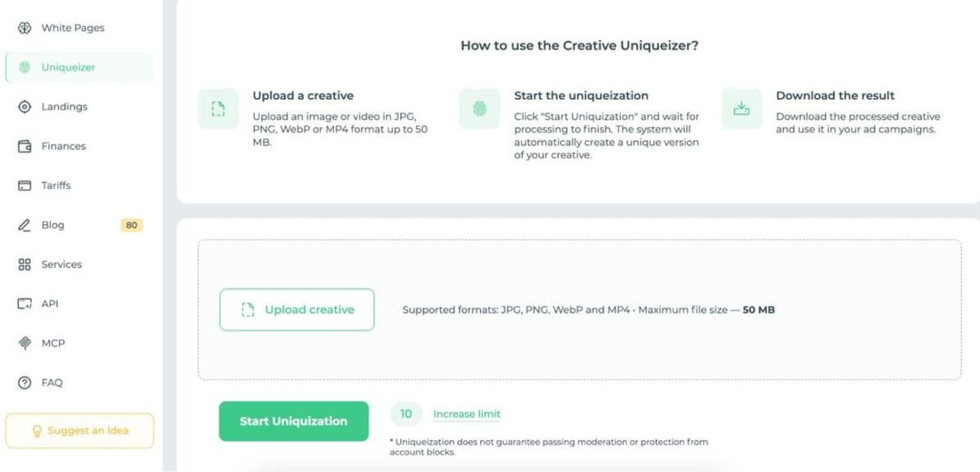
Task: Click the Finances wallet icon
Action: pyautogui.click(x=24, y=146)
